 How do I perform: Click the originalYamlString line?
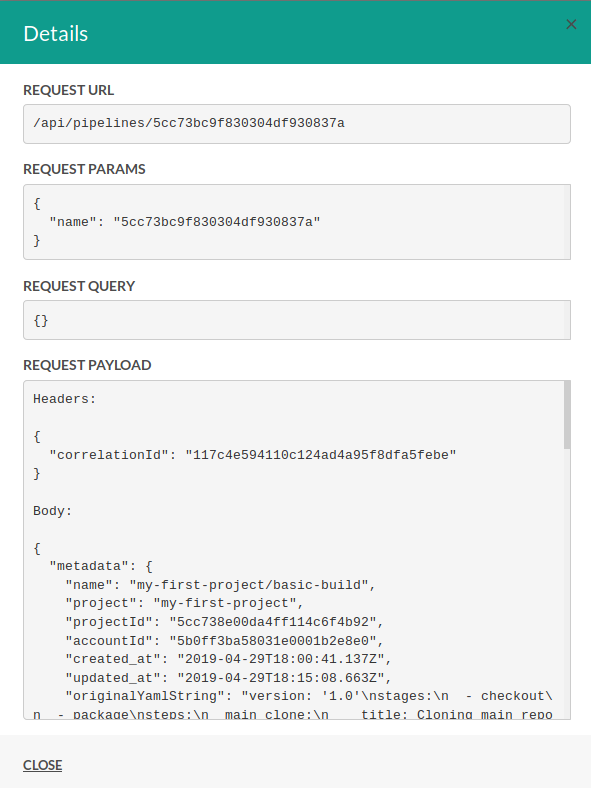(309, 696)
